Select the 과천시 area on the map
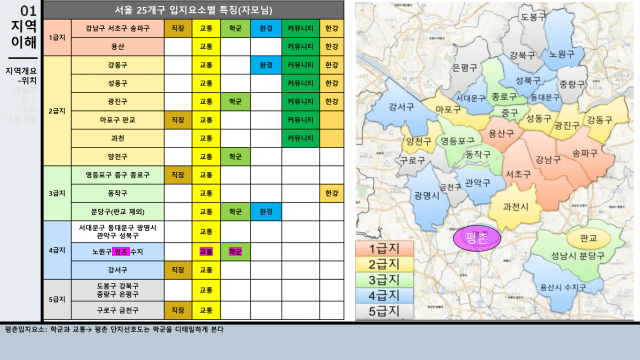The image size is (640, 360). 515,207
